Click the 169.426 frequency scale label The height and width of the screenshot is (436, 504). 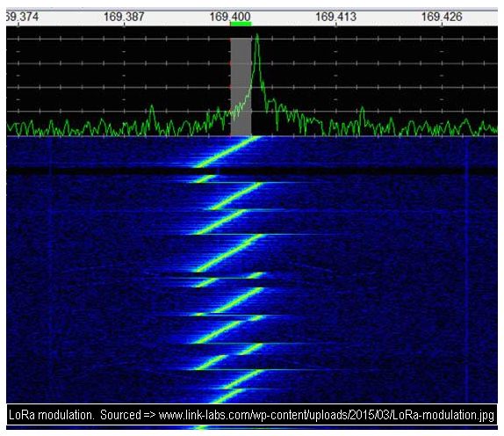(x=442, y=17)
